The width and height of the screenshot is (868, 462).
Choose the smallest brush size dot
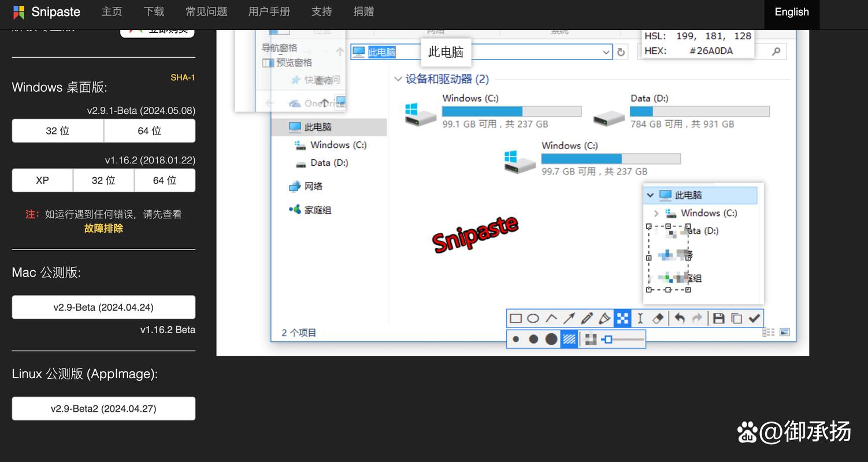[516, 339]
